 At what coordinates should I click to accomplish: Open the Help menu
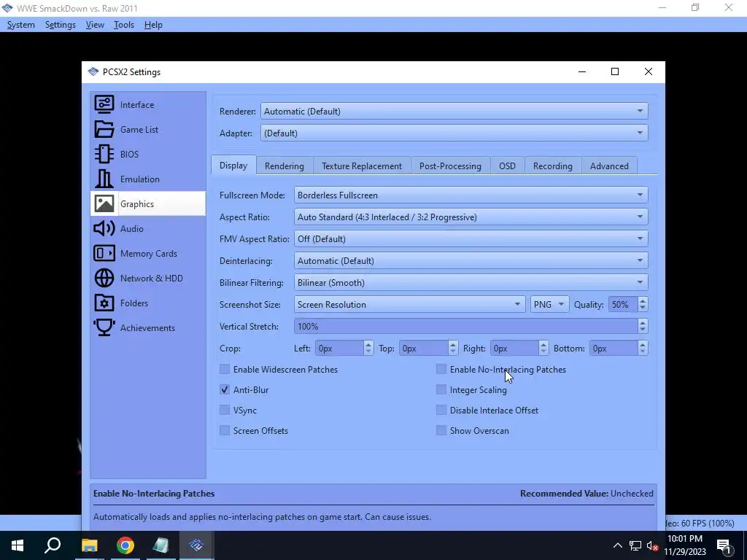pyautogui.click(x=153, y=25)
